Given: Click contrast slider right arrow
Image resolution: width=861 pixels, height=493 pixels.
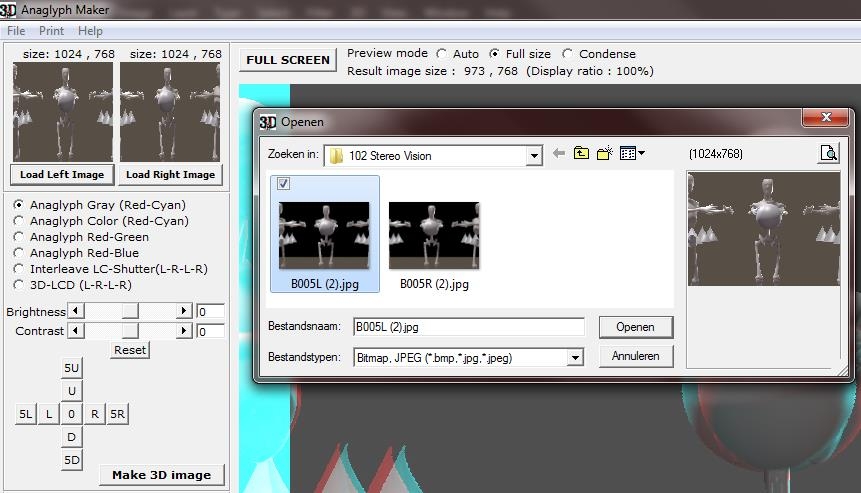Looking at the screenshot, I should click(184, 331).
